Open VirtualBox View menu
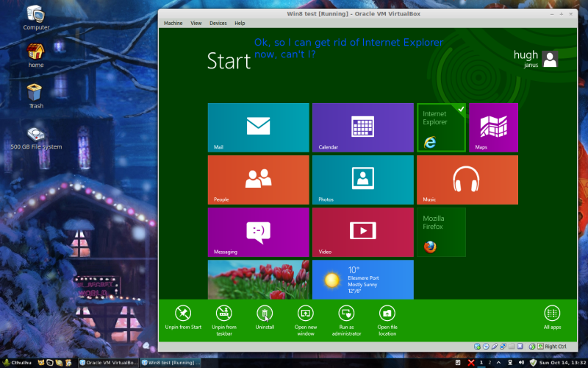The width and height of the screenshot is (588, 368). [196, 23]
